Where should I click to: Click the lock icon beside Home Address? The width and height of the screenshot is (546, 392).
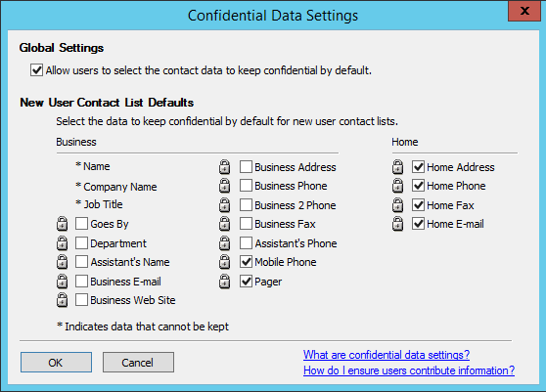[x=397, y=167]
